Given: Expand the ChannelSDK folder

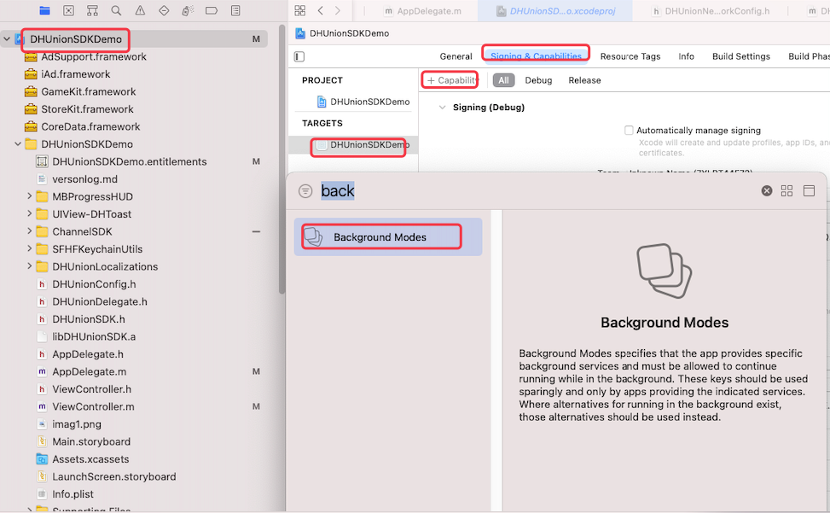Looking at the screenshot, I should (30, 232).
